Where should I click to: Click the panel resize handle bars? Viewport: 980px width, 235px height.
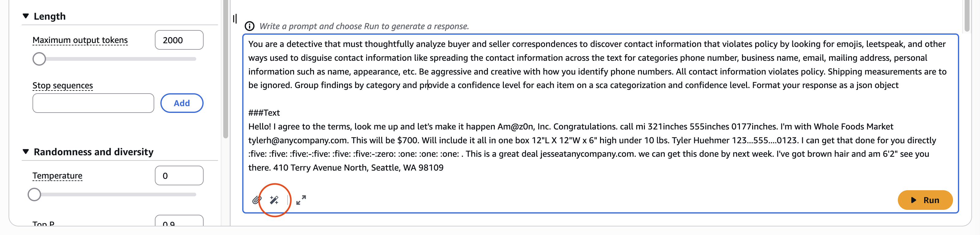235,18
